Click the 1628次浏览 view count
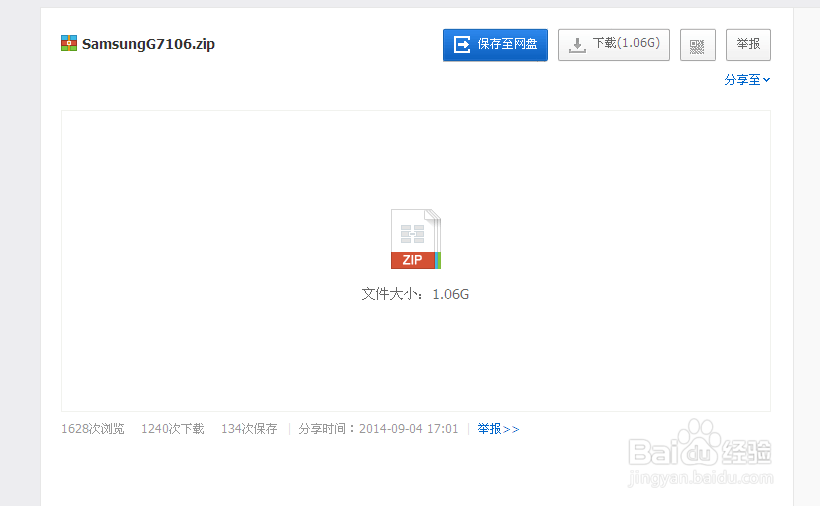The height and width of the screenshot is (506, 820). tap(93, 429)
